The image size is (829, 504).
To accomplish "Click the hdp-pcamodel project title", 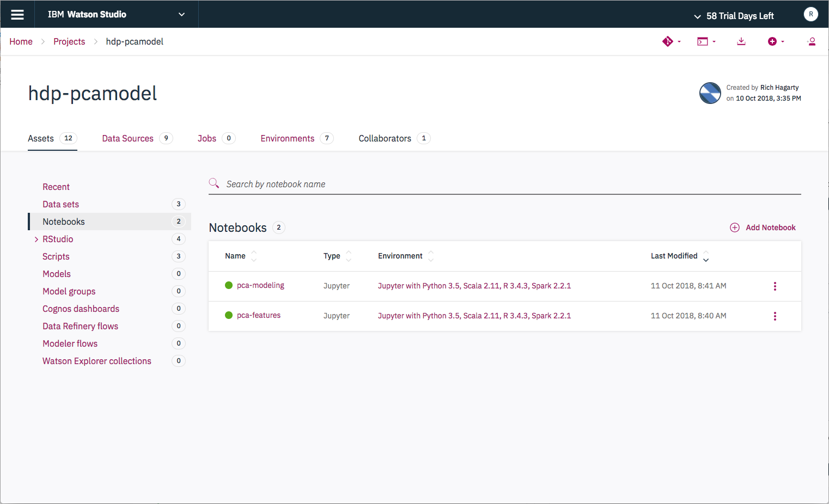I will click(x=93, y=94).
